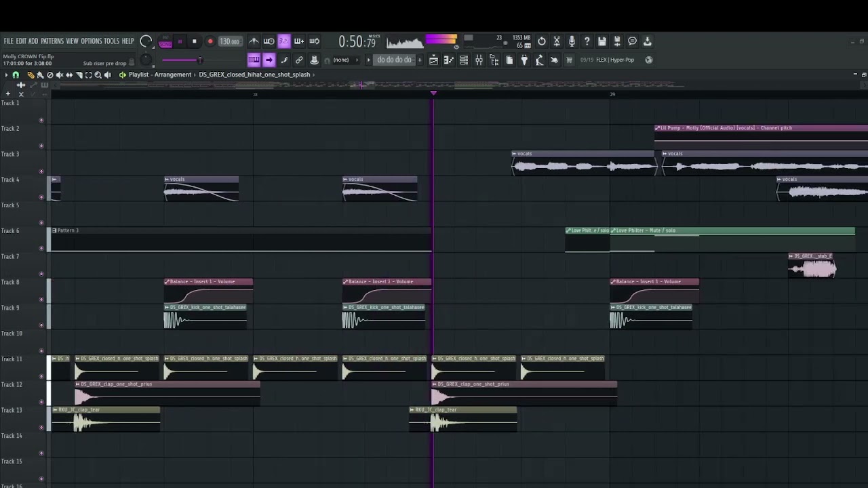Open the shop cart icon
This screenshot has width=868, height=488.
[569, 60]
